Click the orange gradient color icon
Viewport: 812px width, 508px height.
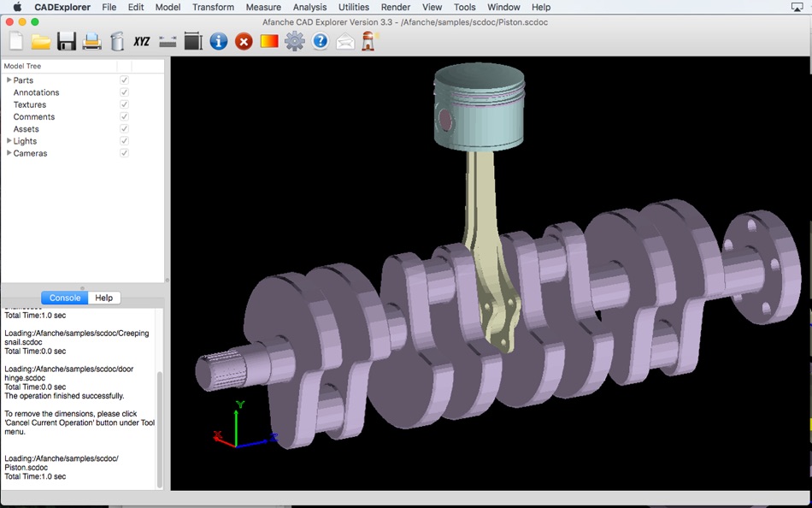(x=269, y=41)
